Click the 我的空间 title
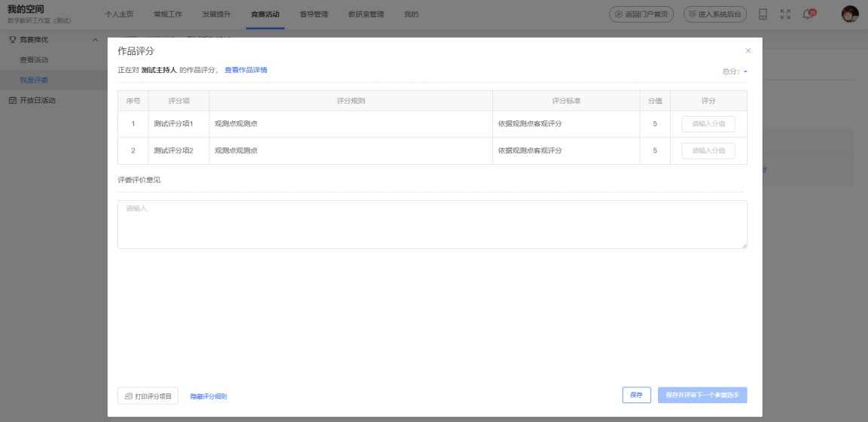 [26, 9]
